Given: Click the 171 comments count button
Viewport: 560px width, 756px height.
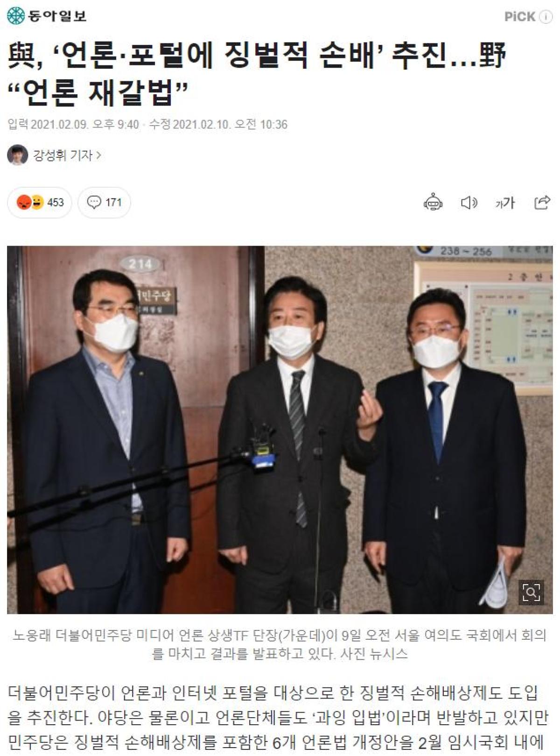Looking at the screenshot, I should tap(104, 202).
